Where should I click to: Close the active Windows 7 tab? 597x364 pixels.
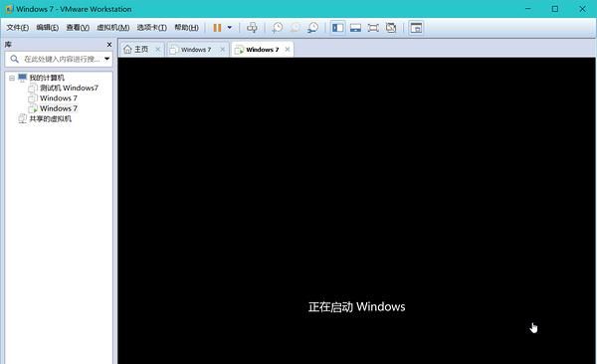click(x=288, y=50)
